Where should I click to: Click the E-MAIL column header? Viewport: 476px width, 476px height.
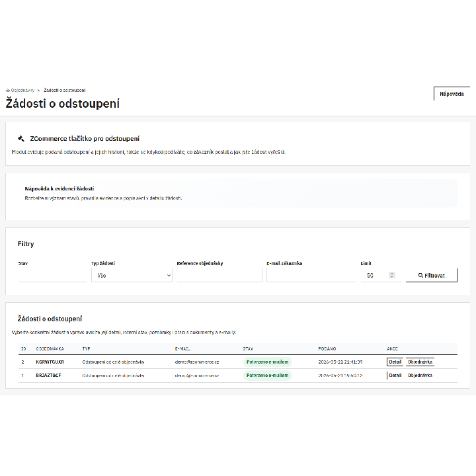[182, 349]
